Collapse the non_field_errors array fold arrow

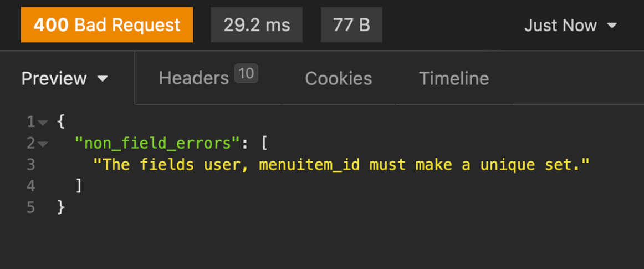[x=43, y=144]
